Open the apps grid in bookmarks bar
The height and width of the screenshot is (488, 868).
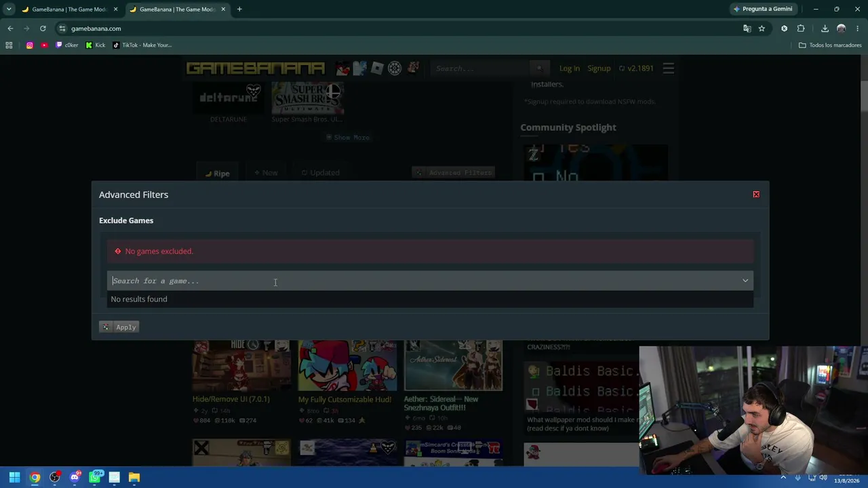9,45
